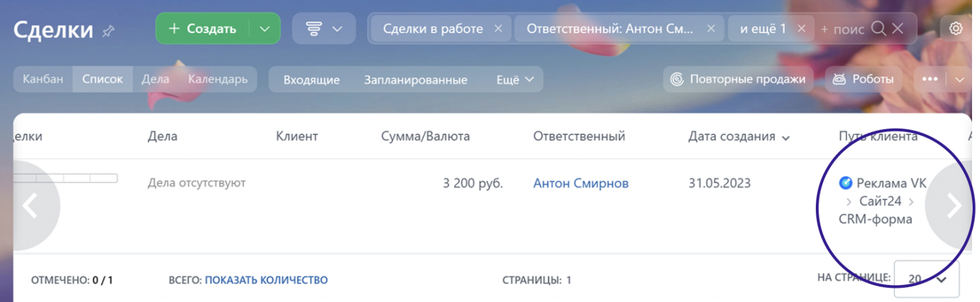Click the Создать button
980x302 pixels.
(203, 29)
